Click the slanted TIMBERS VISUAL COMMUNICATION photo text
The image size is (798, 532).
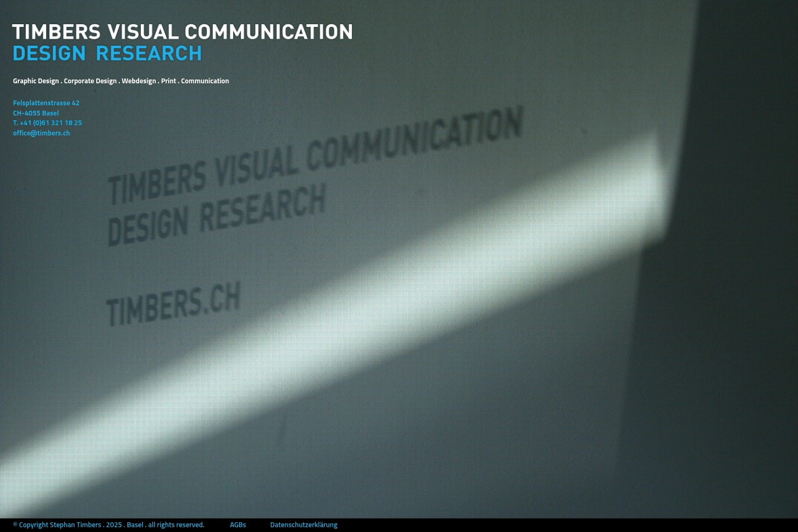pos(314,156)
